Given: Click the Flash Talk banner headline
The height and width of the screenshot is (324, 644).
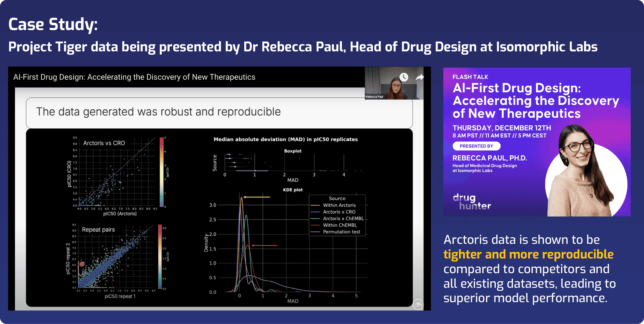Looking at the screenshot, I should click(x=535, y=101).
